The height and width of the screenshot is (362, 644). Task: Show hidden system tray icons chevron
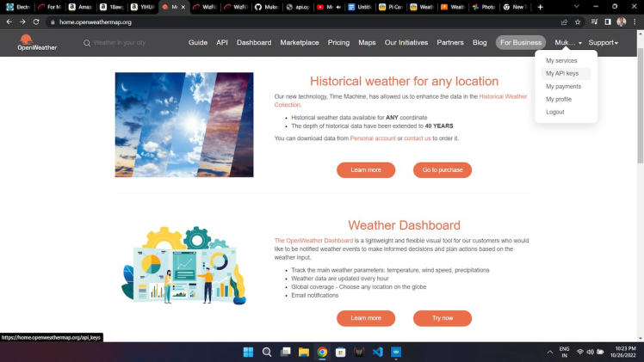(549, 352)
